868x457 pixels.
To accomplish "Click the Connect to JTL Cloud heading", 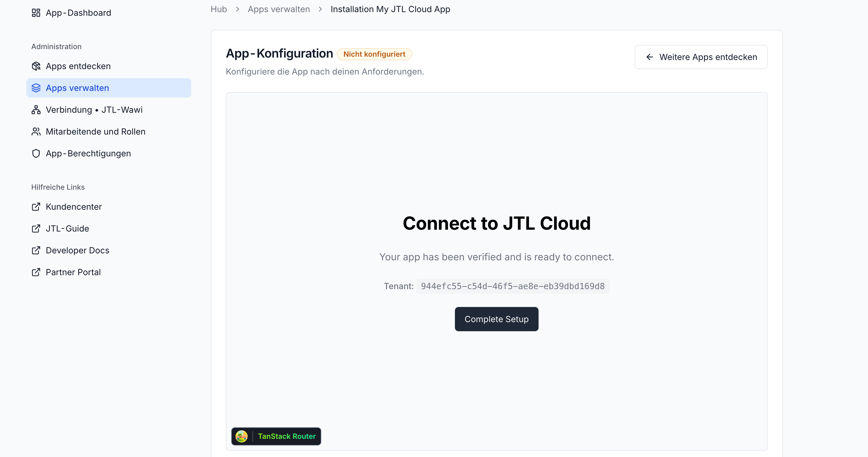I will tap(496, 223).
